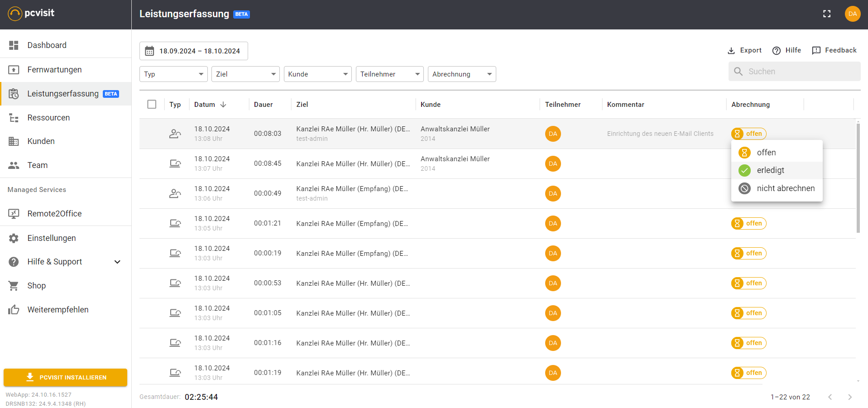Open the Typ filter dropdown
This screenshot has height=408, width=868.
pyautogui.click(x=173, y=74)
